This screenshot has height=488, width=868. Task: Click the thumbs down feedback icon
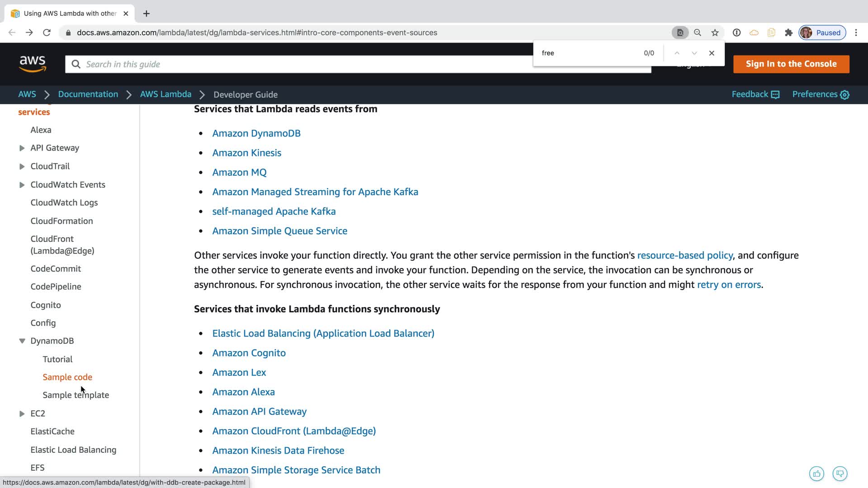click(x=840, y=474)
